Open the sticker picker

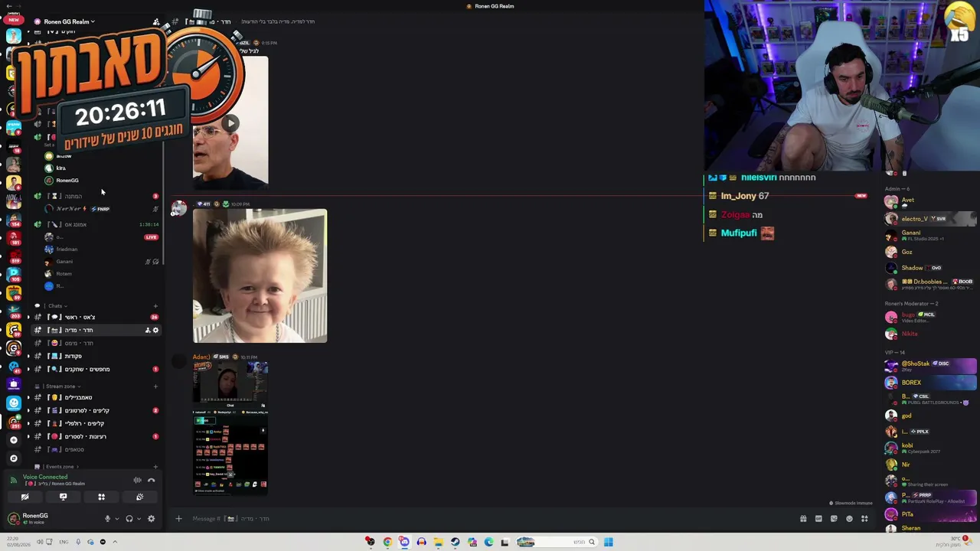pos(834,519)
